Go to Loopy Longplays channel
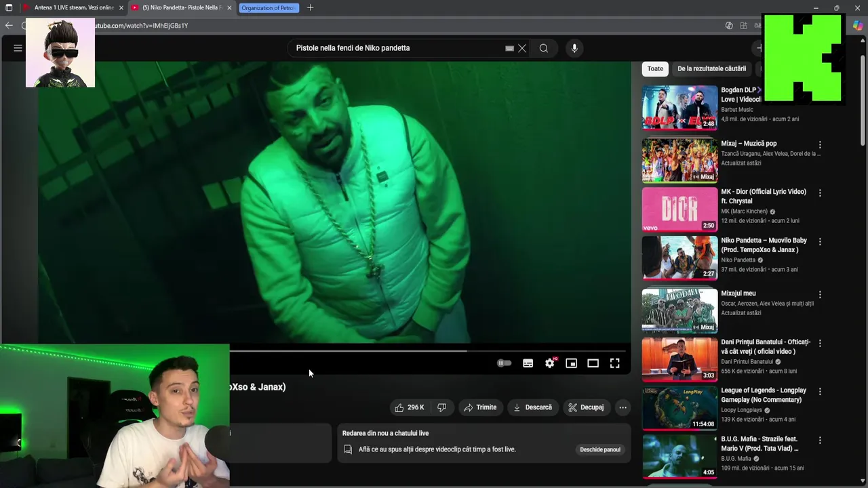The width and height of the screenshot is (868, 488). pyautogui.click(x=741, y=410)
